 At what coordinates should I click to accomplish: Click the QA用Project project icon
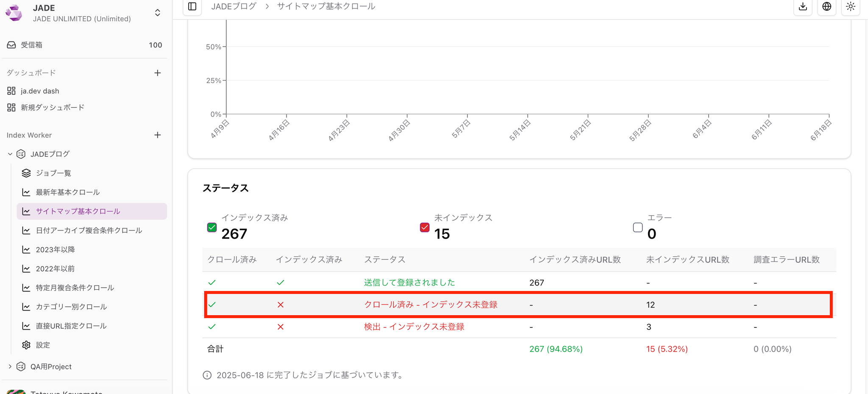pos(21,366)
